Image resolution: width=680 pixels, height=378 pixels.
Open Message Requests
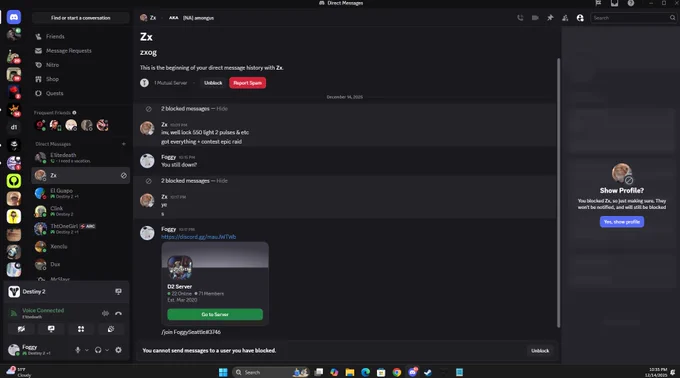tap(81, 51)
